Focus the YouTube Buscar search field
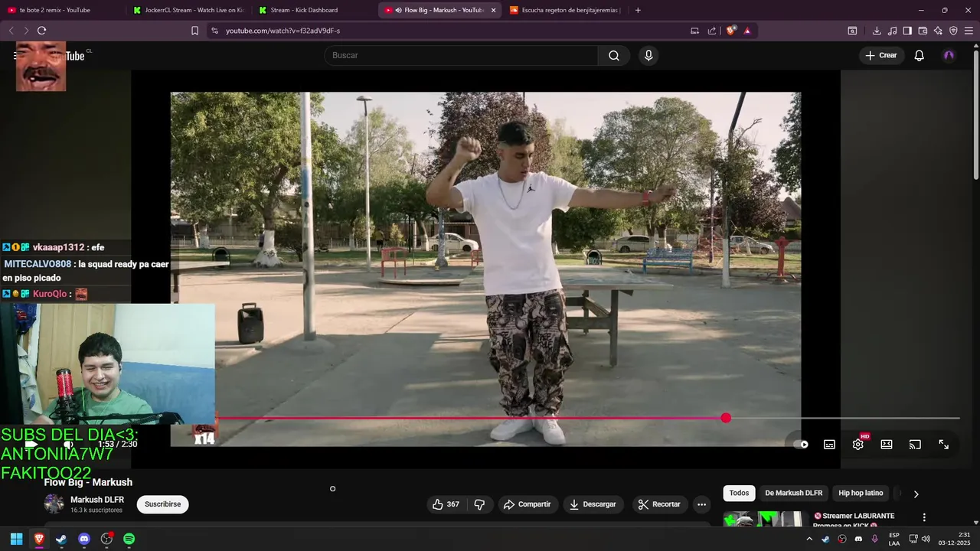Image resolution: width=980 pixels, height=551 pixels. pos(461,55)
